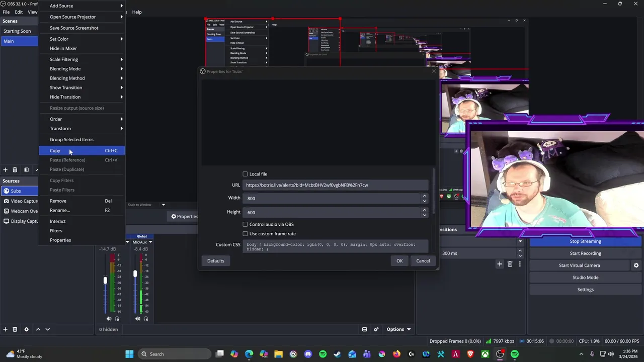Toggle the mixer layout icon
The height and width of the screenshot is (362, 644).
[364, 329]
